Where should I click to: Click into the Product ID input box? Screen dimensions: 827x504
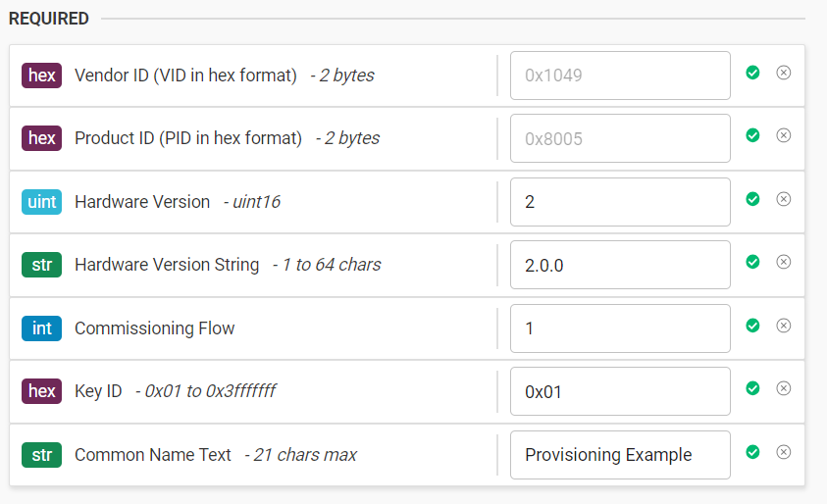tap(620, 138)
